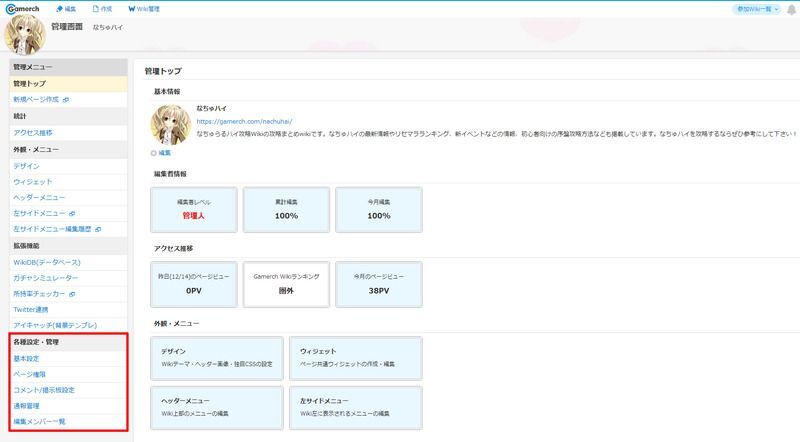The height and width of the screenshot is (442, 800).
Task: Click the pencil 編集 icon in top bar
Action: tap(60, 9)
